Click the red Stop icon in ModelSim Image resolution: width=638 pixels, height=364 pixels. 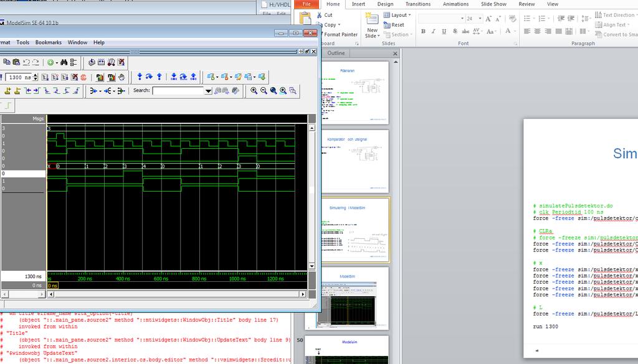pyautogui.click(x=84, y=77)
